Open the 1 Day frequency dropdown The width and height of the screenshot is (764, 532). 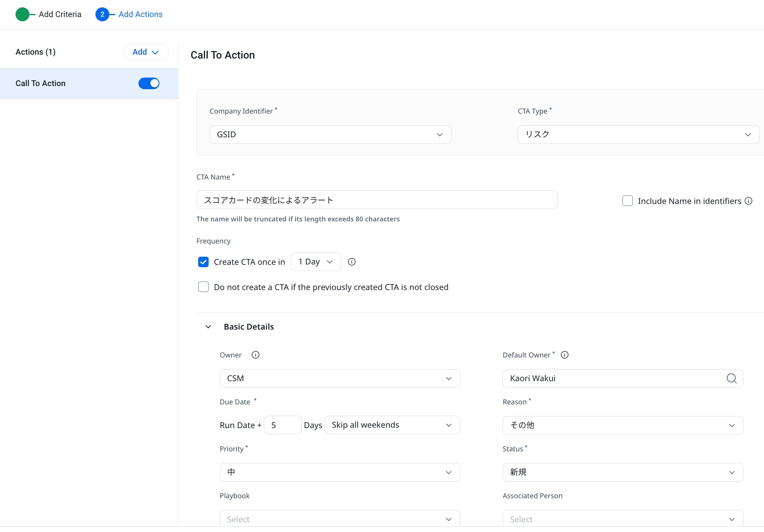pos(316,262)
